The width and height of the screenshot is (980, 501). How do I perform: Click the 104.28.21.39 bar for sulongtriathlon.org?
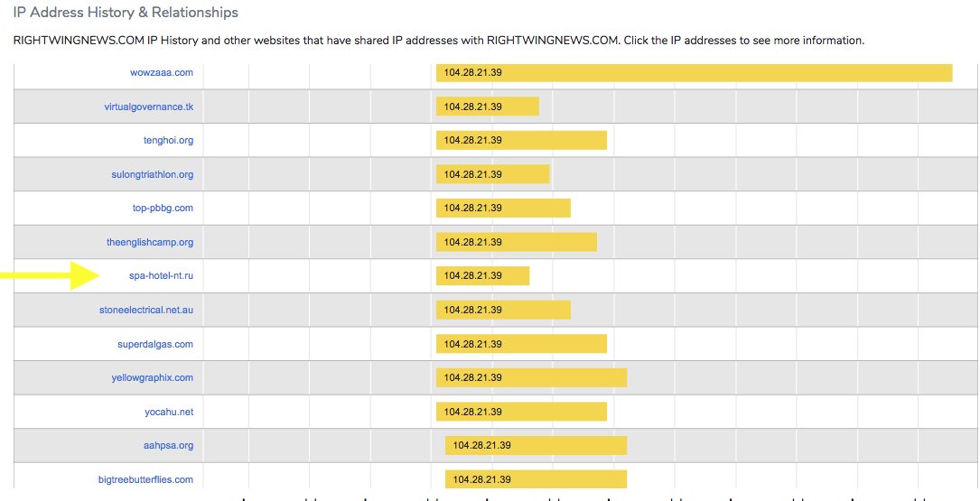pyautogui.click(x=493, y=174)
